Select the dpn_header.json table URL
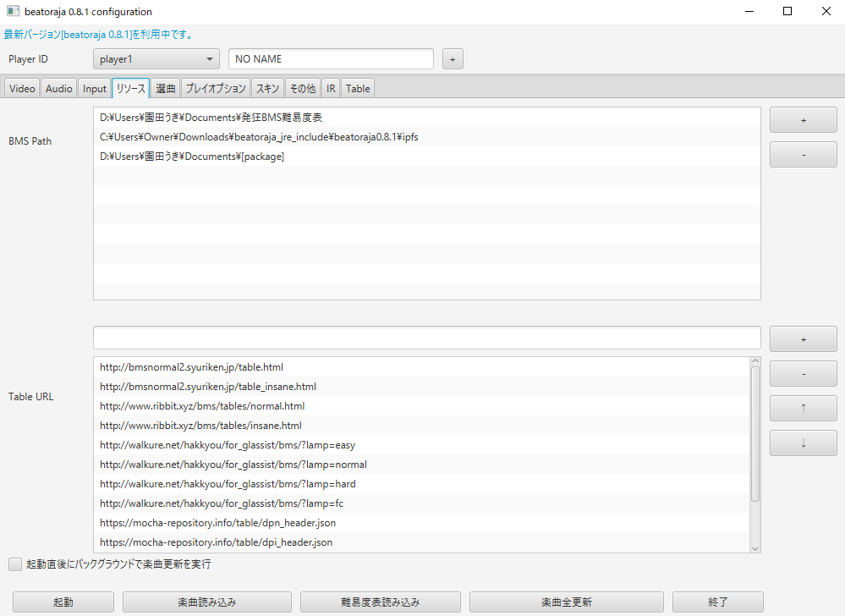Image resolution: width=845 pixels, height=616 pixels. tap(217, 523)
